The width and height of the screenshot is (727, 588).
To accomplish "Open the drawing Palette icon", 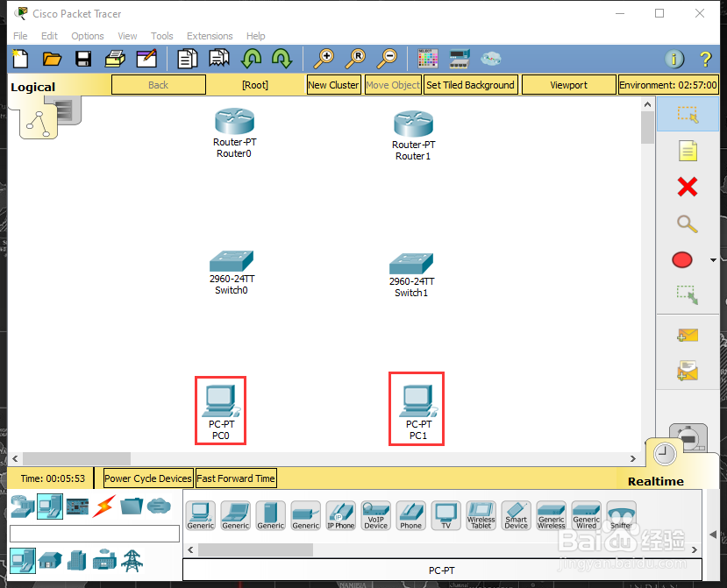I will point(427,59).
